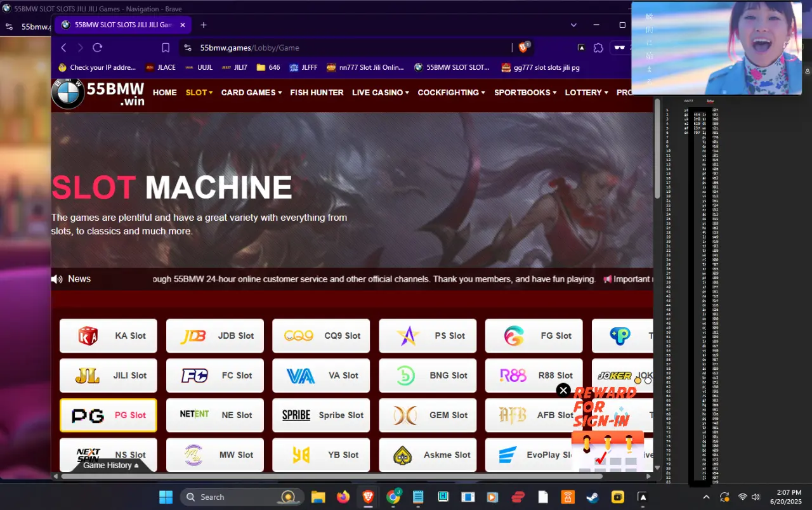Open the CQ9 Slot provider tile

coord(321,336)
